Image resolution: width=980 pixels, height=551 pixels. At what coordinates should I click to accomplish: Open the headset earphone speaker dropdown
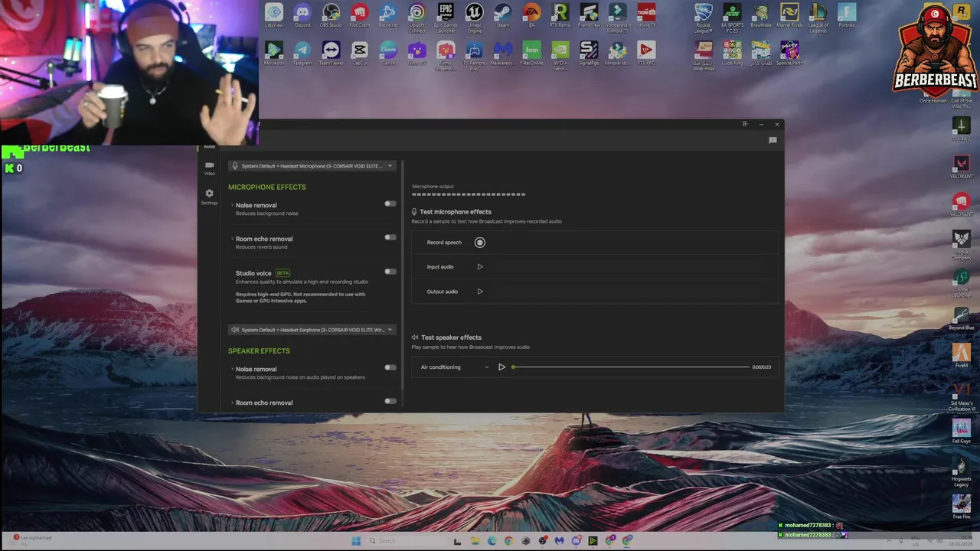pyautogui.click(x=312, y=330)
